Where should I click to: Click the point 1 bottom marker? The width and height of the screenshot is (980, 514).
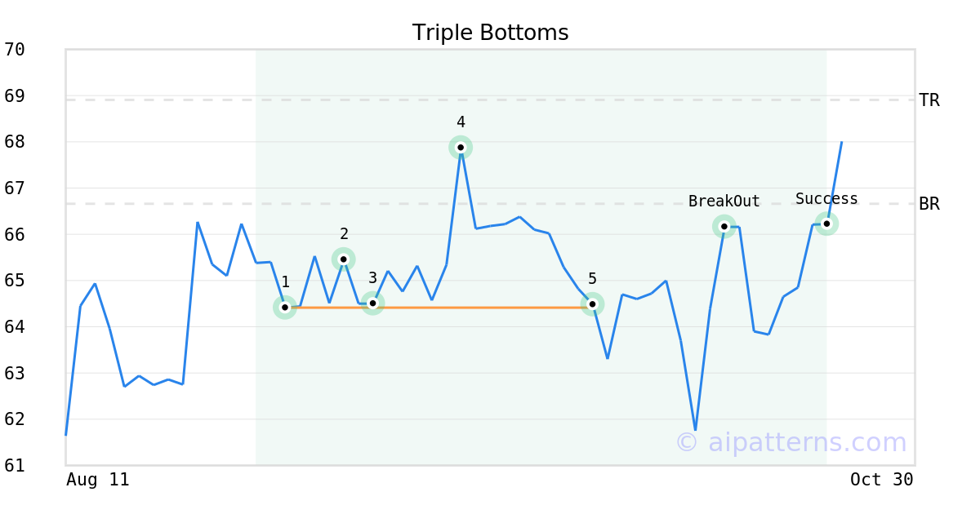click(284, 308)
